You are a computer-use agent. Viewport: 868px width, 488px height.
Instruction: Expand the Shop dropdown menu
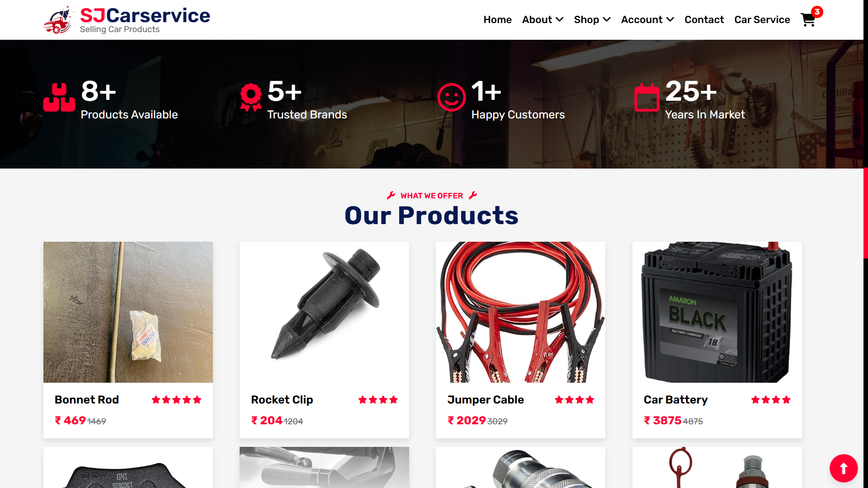(x=592, y=20)
